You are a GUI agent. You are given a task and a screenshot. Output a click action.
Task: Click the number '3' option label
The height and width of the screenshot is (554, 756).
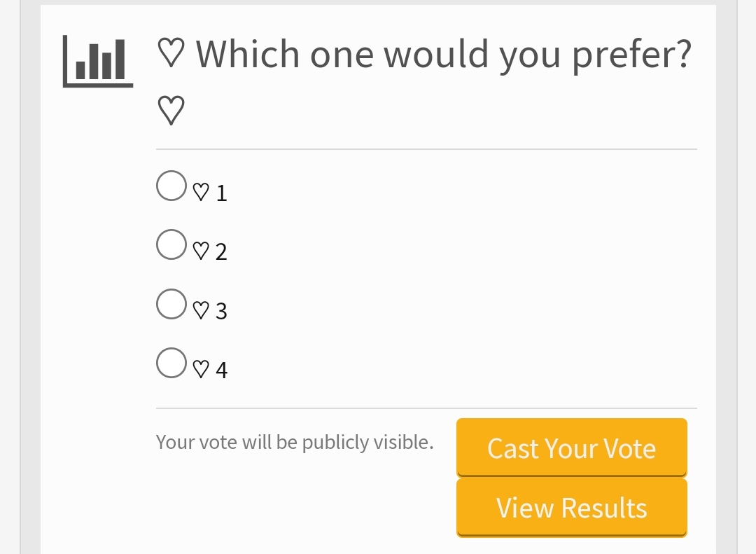(221, 311)
